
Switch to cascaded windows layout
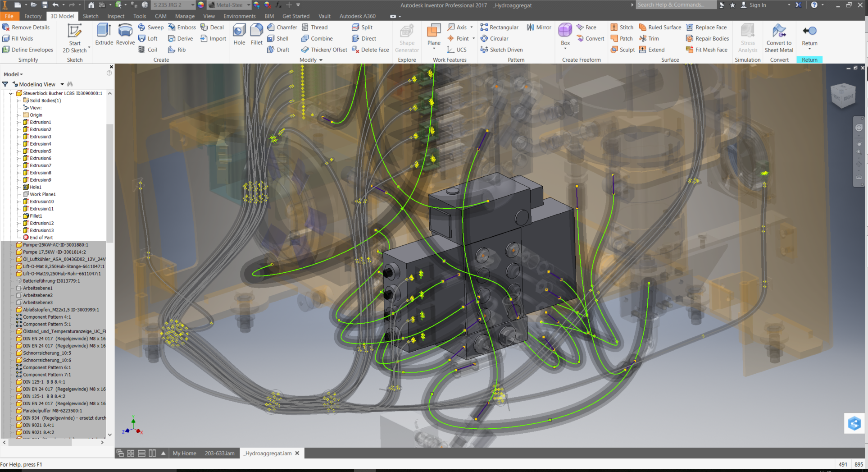click(x=120, y=453)
